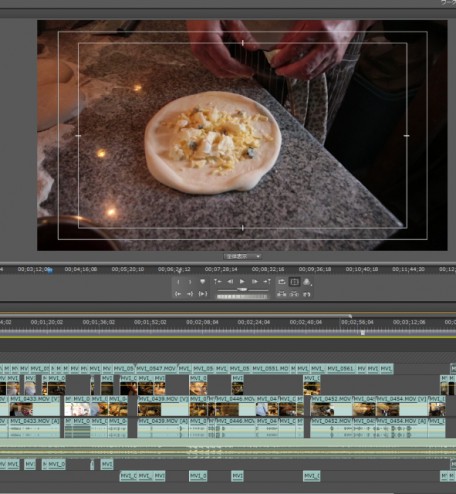Adjust the shuttle slider
The height and width of the screenshot is (494, 456).
243,290
